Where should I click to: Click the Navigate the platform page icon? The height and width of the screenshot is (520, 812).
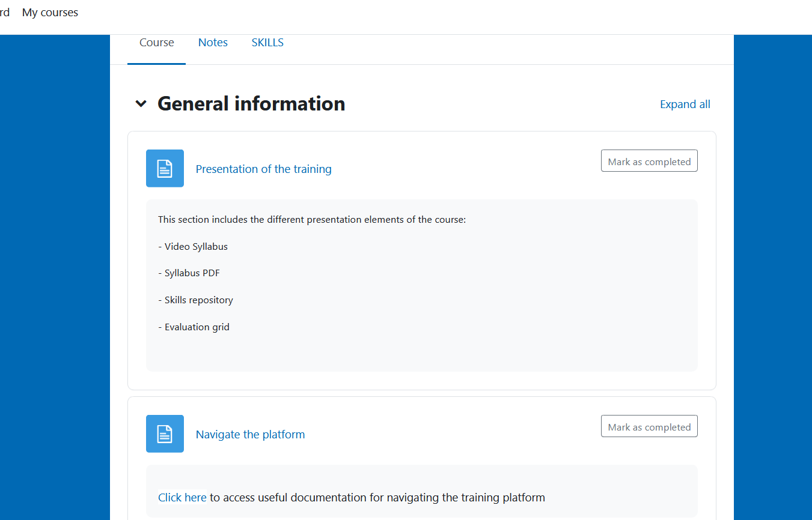[165, 434]
